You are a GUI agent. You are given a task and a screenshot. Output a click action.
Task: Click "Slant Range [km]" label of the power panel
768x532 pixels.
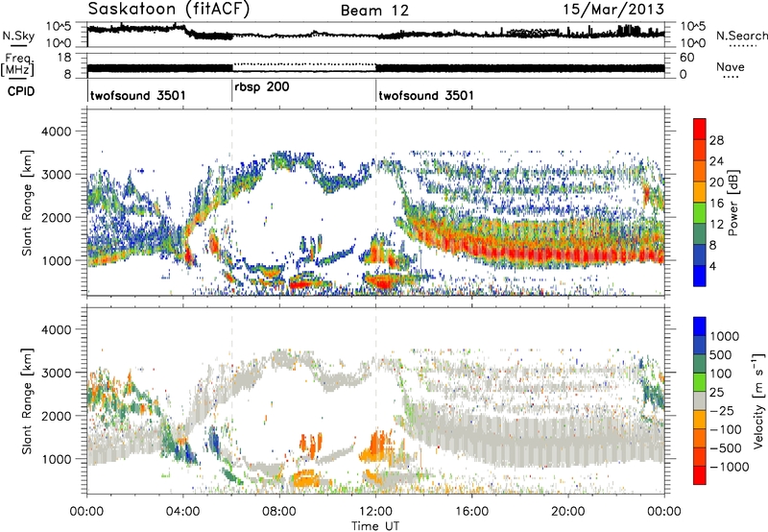pos(27,203)
